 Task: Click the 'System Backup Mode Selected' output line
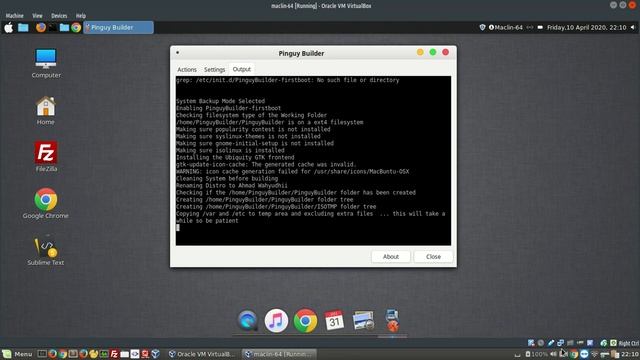220,101
